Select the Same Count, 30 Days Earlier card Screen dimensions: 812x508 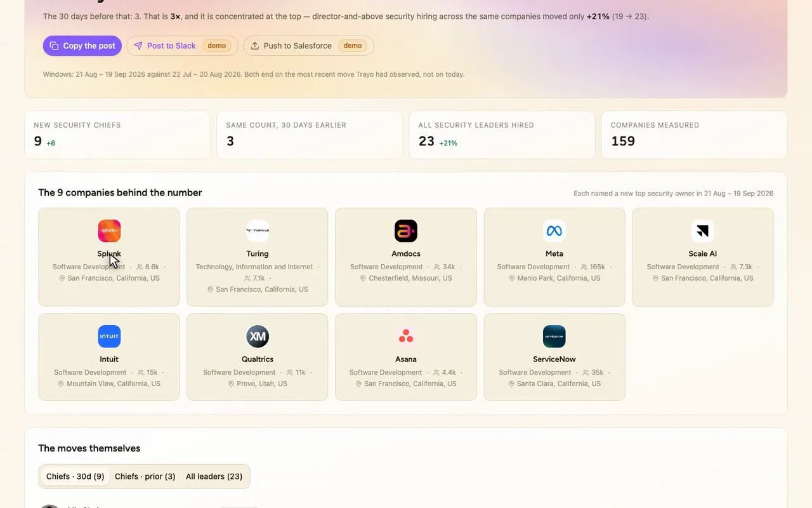[310, 135]
